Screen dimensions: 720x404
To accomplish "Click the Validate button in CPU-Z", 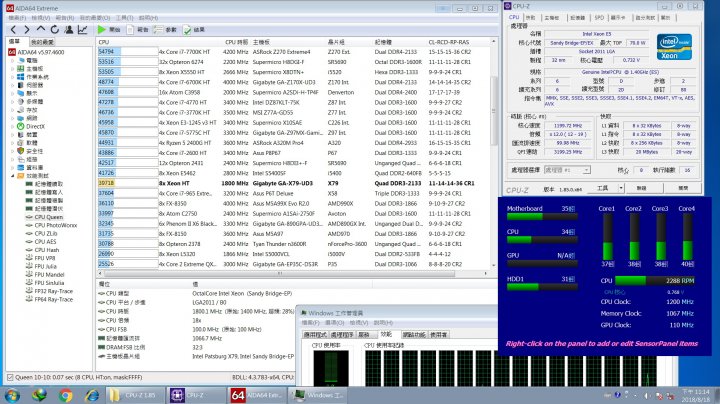I will point(642,188).
